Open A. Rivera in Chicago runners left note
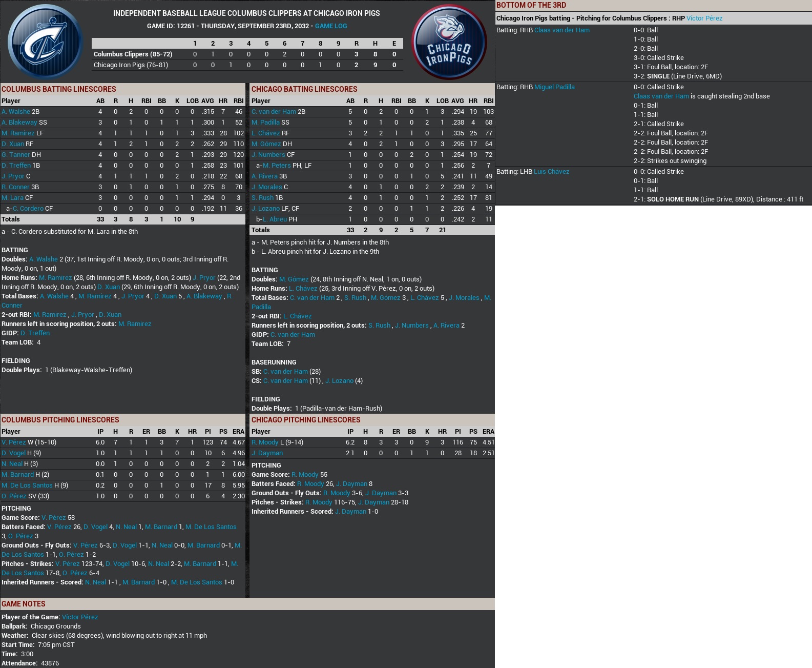The height and width of the screenshot is (668, 812). pyautogui.click(x=446, y=326)
